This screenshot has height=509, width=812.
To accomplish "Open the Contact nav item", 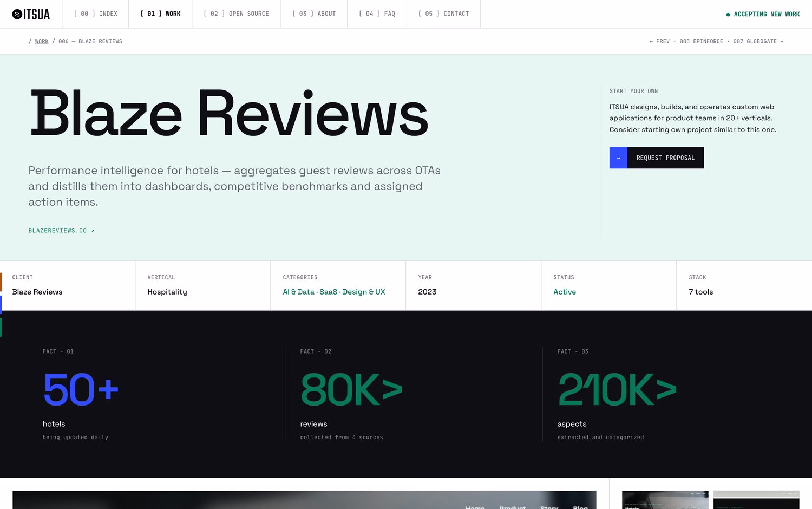I will tap(443, 14).
